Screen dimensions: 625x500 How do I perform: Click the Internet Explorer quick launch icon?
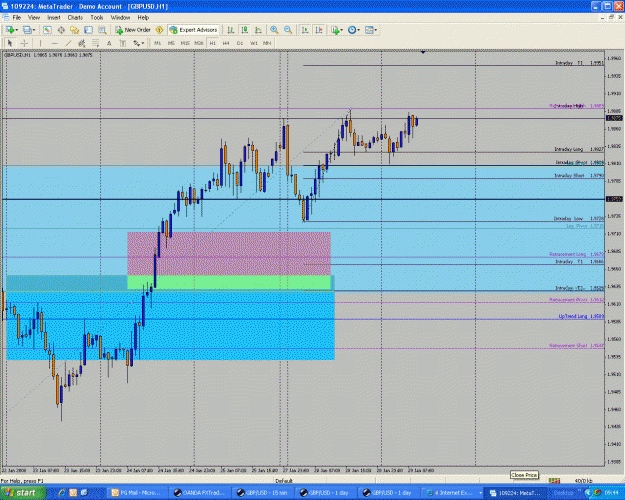62,493
